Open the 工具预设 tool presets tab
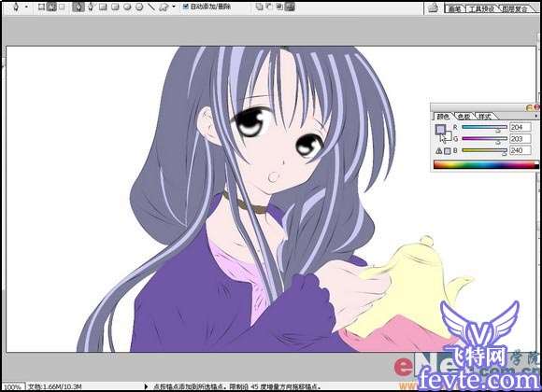Image resolution: width=542 pixels, height=392 pixels. point(481,9)
